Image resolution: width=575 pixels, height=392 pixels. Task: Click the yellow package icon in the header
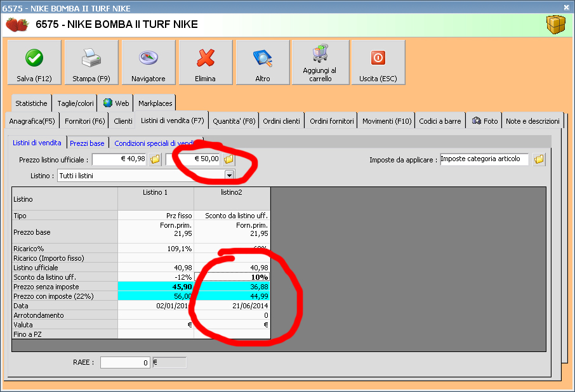tap(555, 25)
